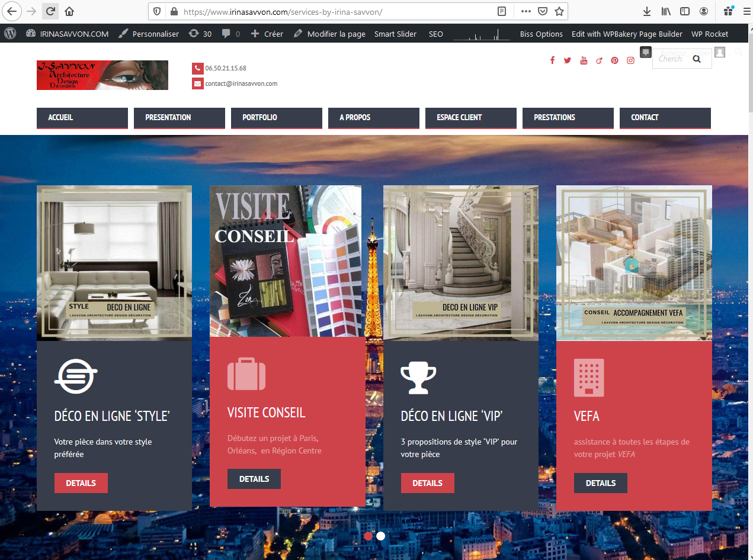Toggle the browser sidebar icon
Image resolution: width=753 pixels, height=560 pixels.
click(x=684, y=11)
